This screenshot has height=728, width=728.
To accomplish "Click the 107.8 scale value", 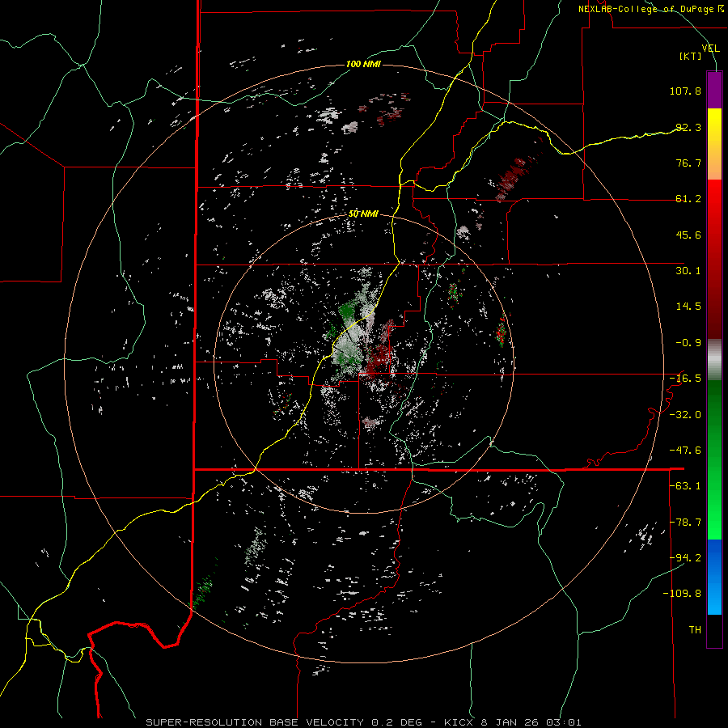I will coord(685,91).
